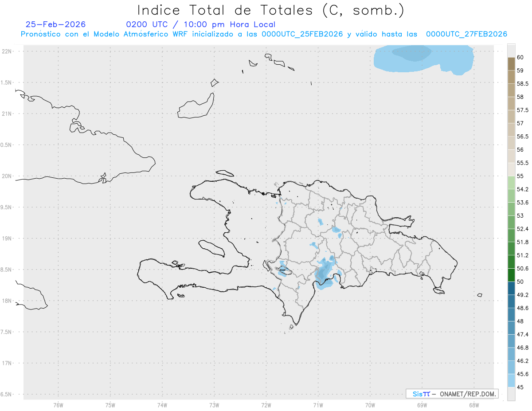The height and width of the screenshot is (411, 532).
Task: Click the dark blue segment between 49.2 and 50
Action: pos(511,288)
